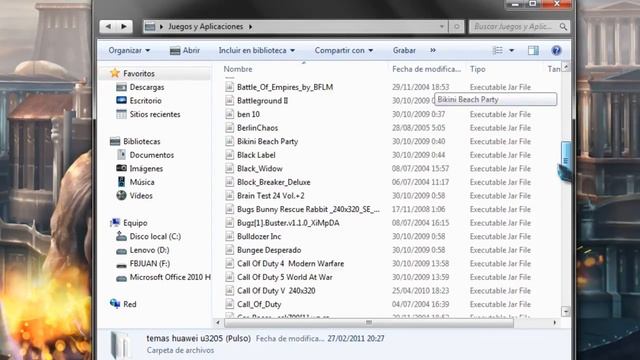
Task: Click Juegos y Aplicaciones breadcrumb
Action: click(x=206, y=27)
